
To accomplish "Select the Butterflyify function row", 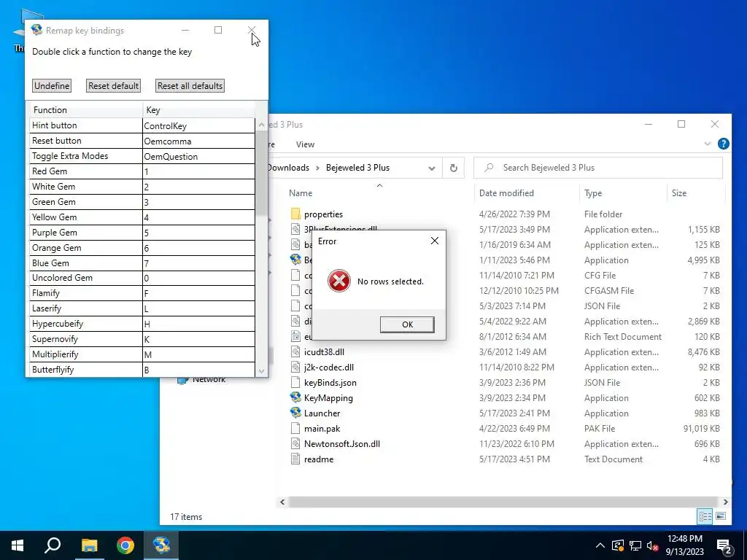I will coord(142,370).
